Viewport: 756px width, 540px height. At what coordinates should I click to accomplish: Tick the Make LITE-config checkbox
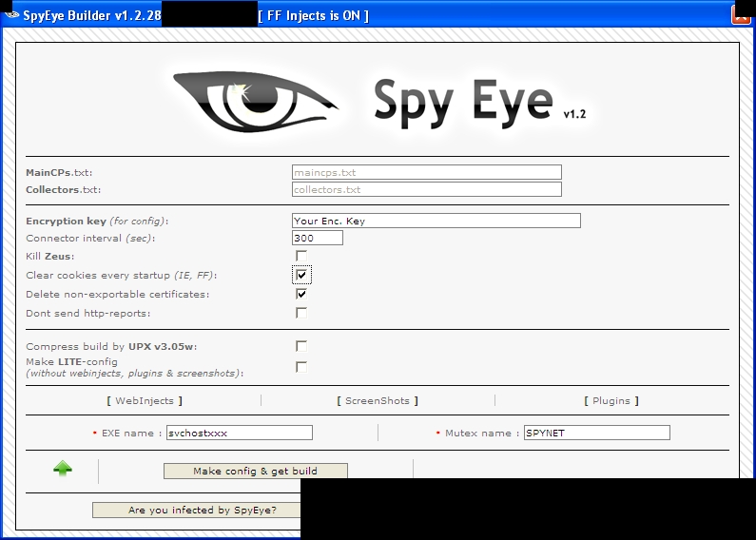pyautogui.click(x=301, y=367)
